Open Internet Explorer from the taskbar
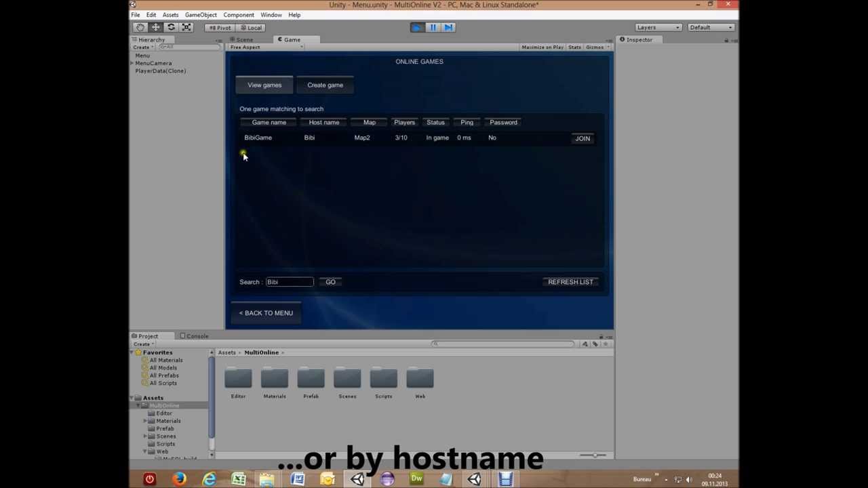 [209, 479]
